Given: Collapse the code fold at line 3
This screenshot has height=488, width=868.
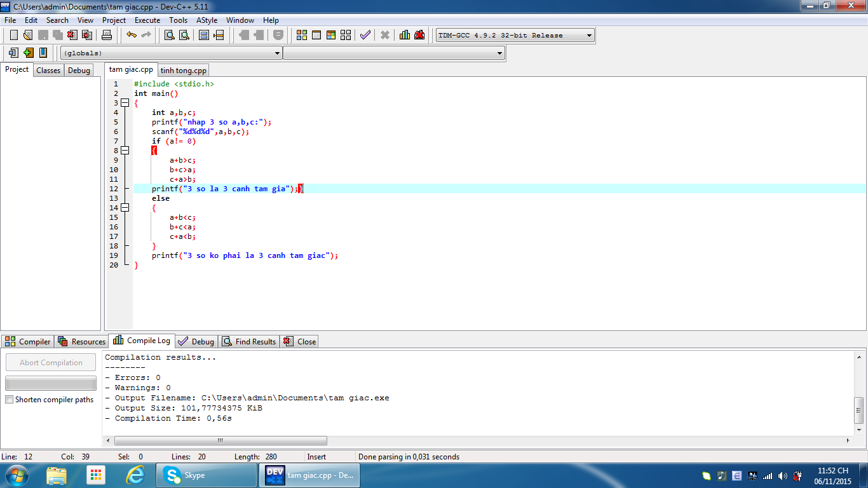Looking at the screenshot, I should [x=125, y=103].
